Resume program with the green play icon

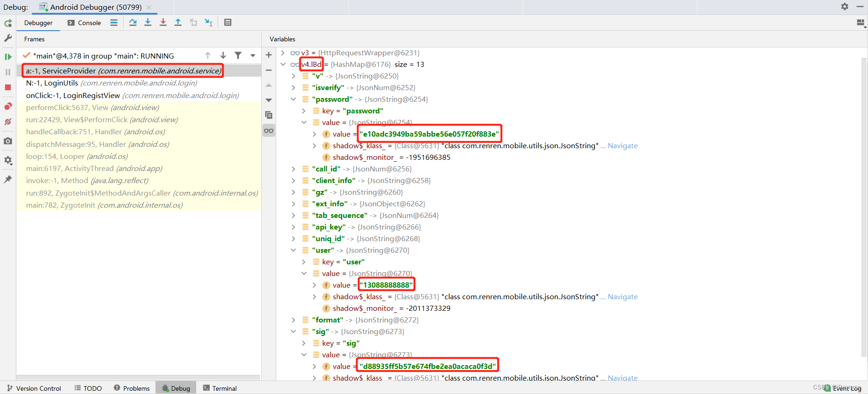pyautogui.click(x=8, y=57)
